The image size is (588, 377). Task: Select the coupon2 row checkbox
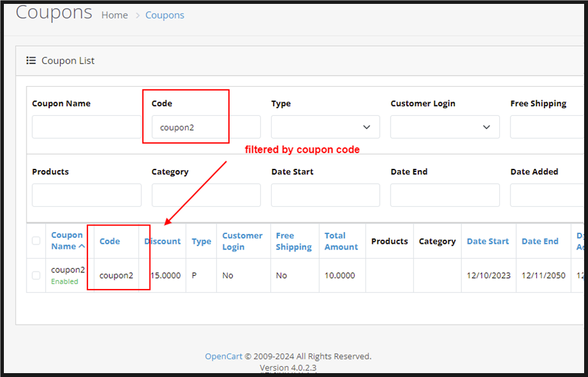pyautogui.click(x=36, y=275)
